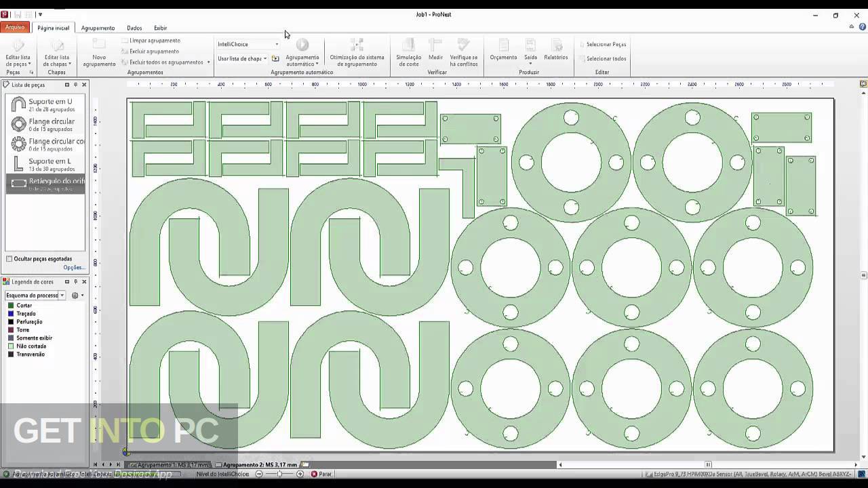The height and width of the screenshot is (488, 868).
Task: Increase the IntelliChoice level
Action: 300,474
